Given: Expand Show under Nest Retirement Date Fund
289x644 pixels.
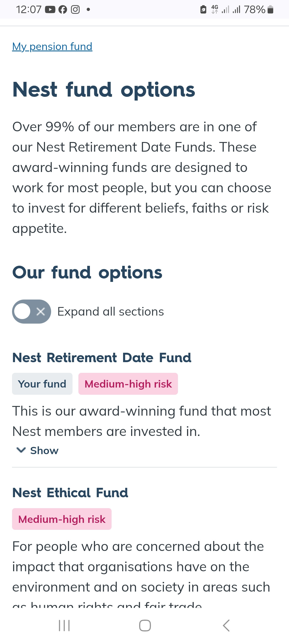Looking at the screenshot, I should pyautogui.click(x=44, y=451).
